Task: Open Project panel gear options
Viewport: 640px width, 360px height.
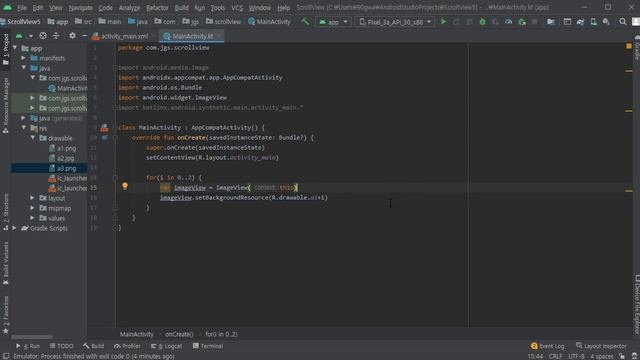Action: 72,36
